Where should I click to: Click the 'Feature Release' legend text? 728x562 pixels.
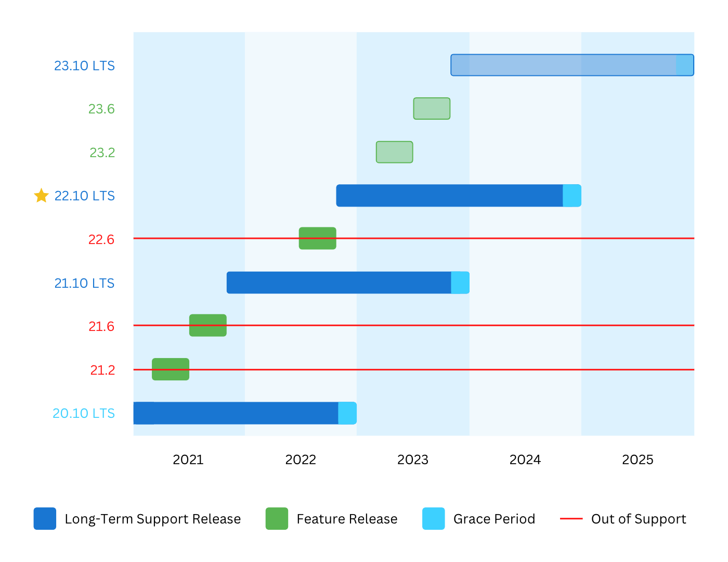(347, 519)
